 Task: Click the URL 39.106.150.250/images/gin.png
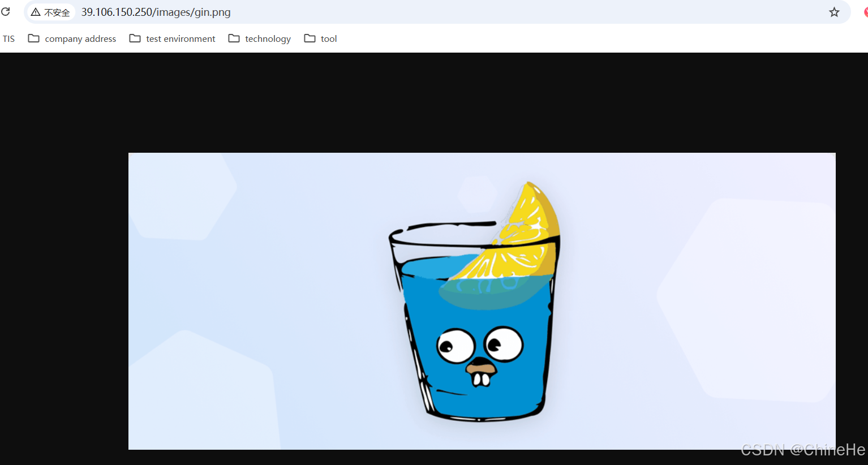click(156, 12)
